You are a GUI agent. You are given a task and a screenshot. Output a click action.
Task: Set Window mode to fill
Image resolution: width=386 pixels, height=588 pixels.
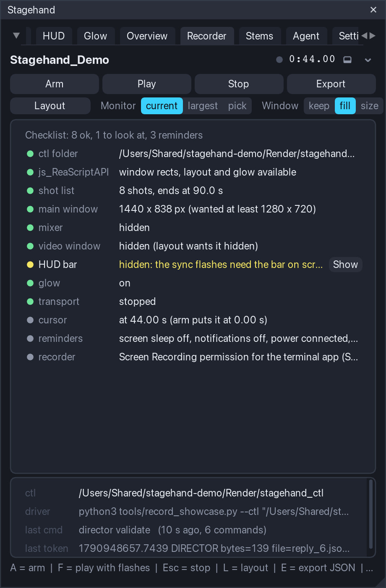point(345,106)
